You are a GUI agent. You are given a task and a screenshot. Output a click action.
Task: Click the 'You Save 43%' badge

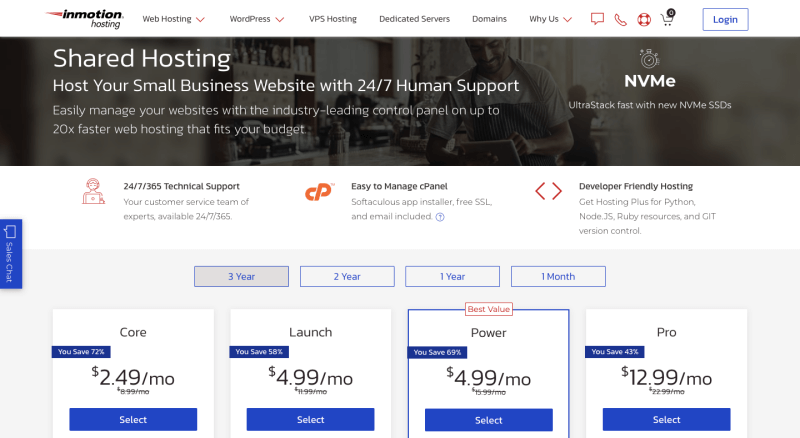[615, 352]
